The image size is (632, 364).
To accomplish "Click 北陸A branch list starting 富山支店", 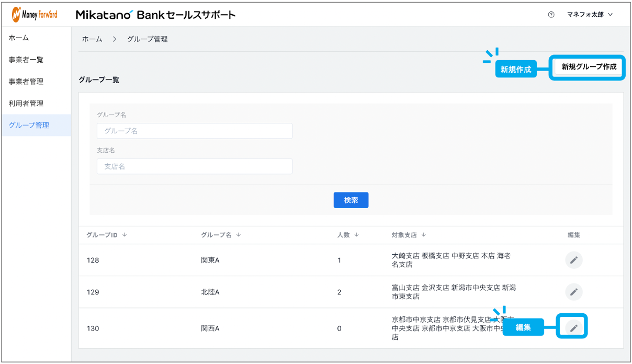I will [454, 292].
